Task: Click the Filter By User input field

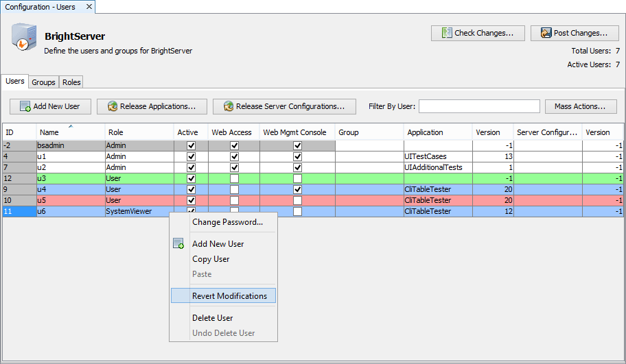Action: pyautogui.click(x=479, y=106)
